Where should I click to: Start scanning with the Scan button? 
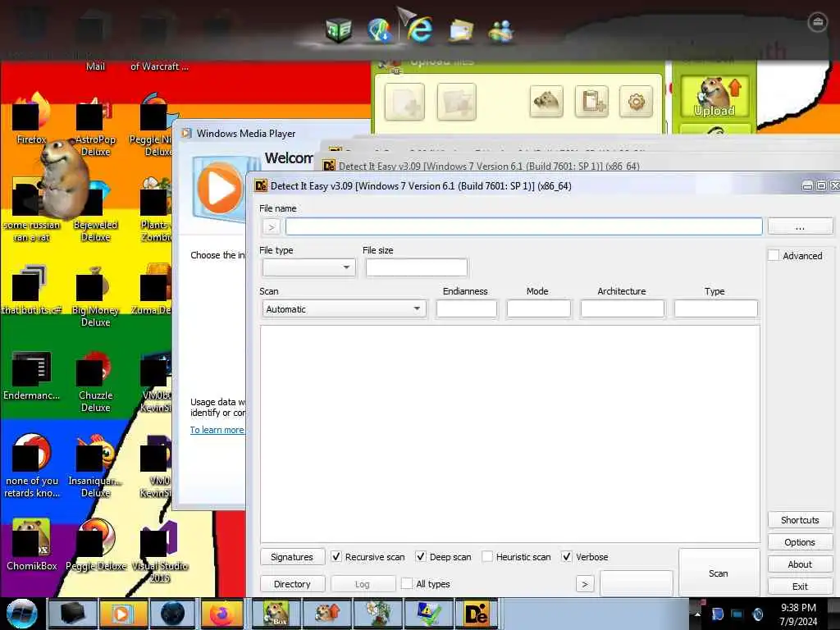(719, 573)
